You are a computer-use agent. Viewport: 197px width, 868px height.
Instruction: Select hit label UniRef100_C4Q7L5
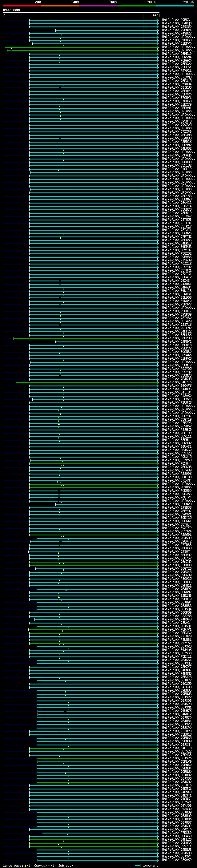coord(176,382)
